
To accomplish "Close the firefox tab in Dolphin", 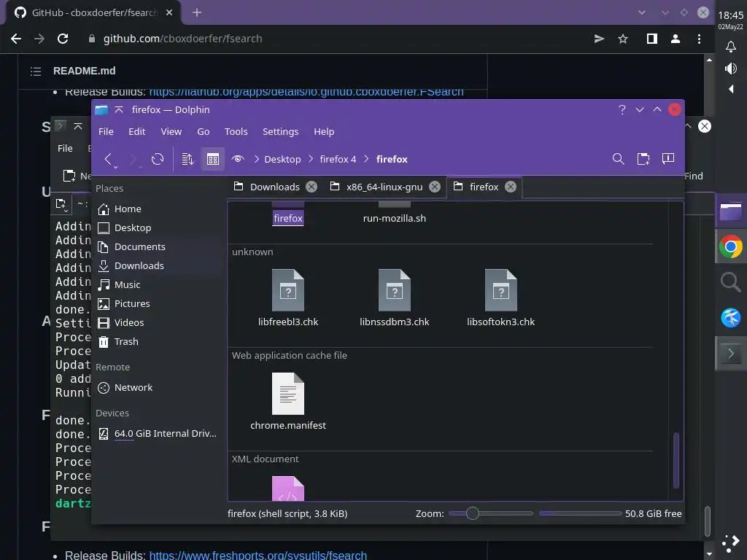I will 510,187.
